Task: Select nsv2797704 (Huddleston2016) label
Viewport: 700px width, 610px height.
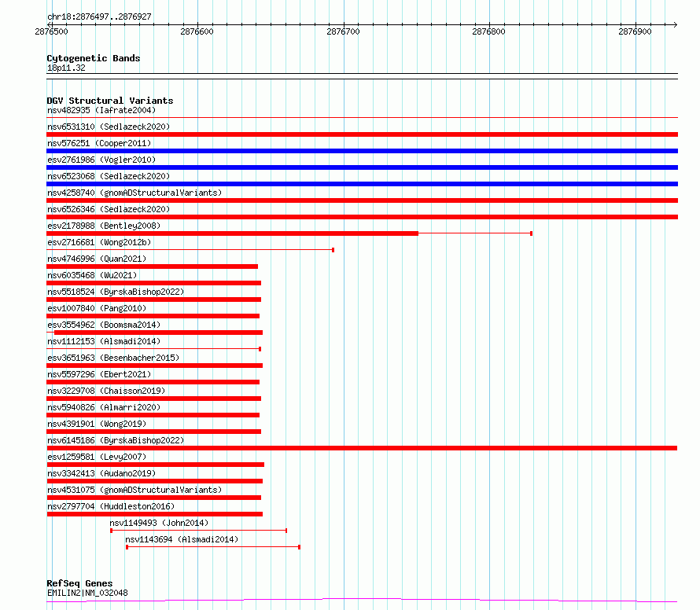Action: [x=111, y=506]
